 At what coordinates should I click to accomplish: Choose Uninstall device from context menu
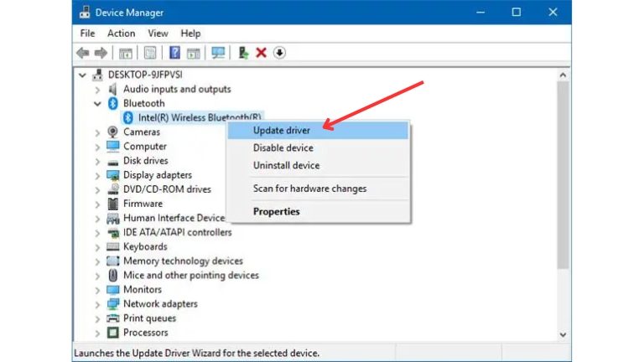pos(319,165)
